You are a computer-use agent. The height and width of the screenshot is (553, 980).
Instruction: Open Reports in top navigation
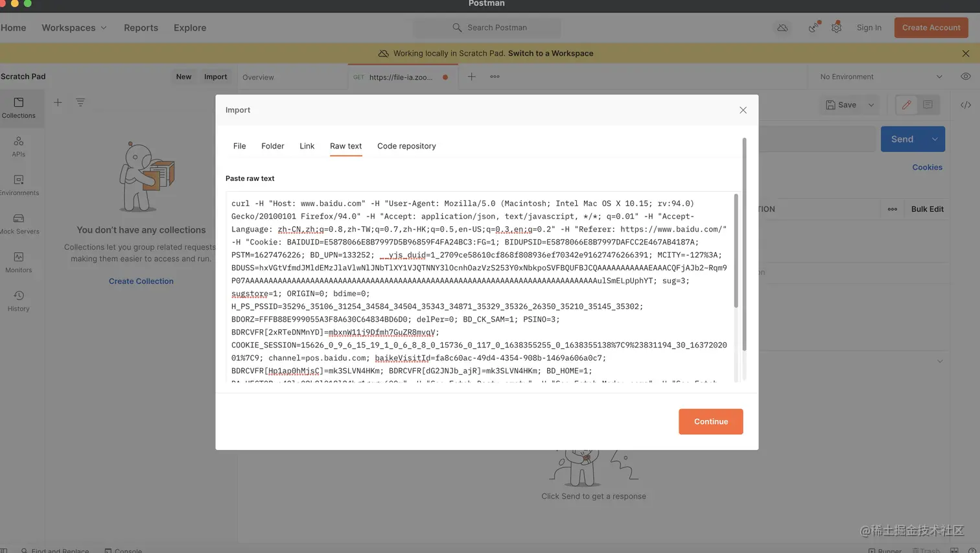coord(141,28)
